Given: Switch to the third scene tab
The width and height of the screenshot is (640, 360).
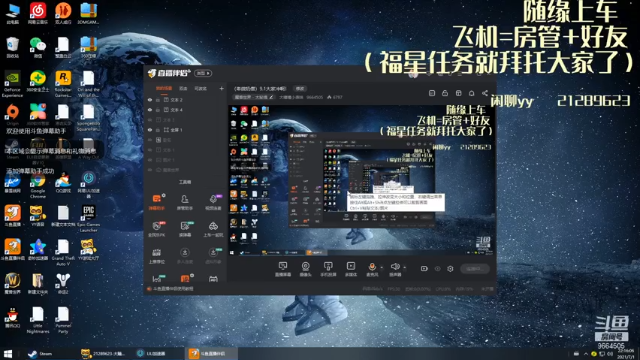Looking at the screenshot, I should coord(200,88).
